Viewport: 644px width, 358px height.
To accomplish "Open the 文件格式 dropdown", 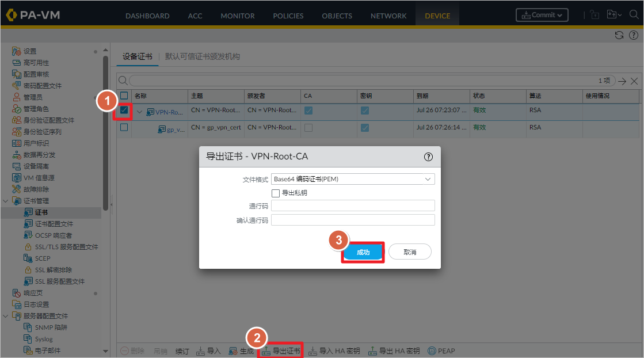I will click(353, 179).
